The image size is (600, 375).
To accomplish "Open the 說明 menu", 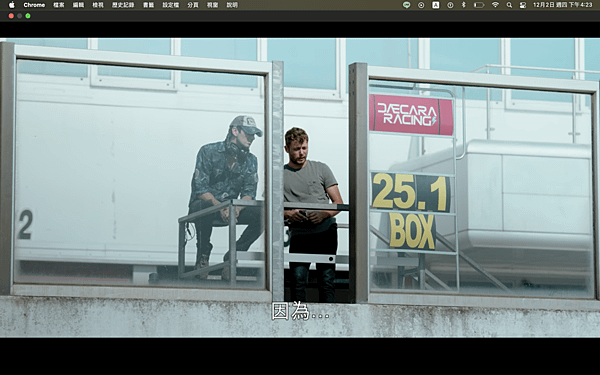I will (x=232, y=5).
